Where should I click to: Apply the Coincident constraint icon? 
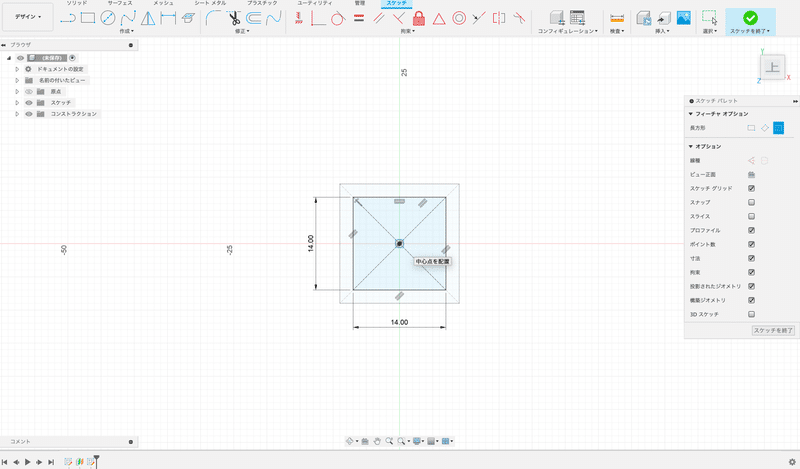[x=318, y=18]
